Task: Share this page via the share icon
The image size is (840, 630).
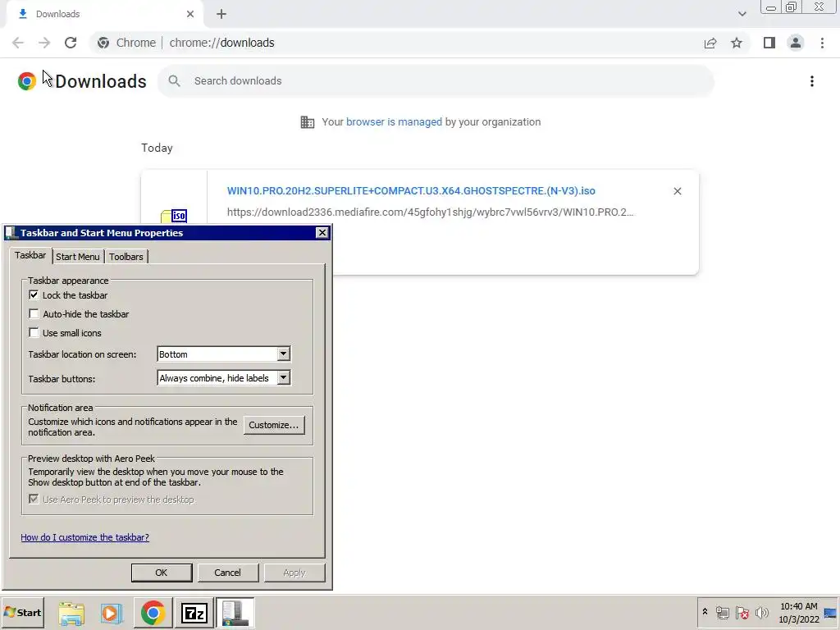Action: pos(710,43)
